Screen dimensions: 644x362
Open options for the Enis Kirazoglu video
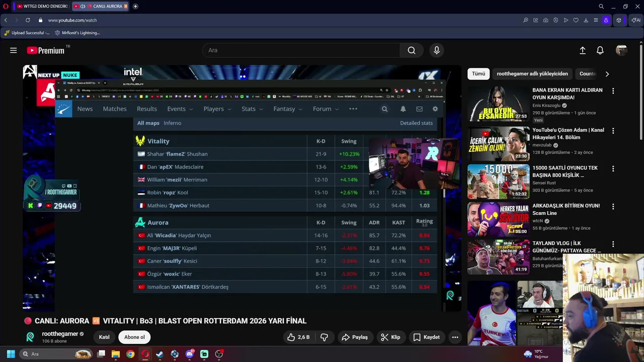[x=613, y=91]
